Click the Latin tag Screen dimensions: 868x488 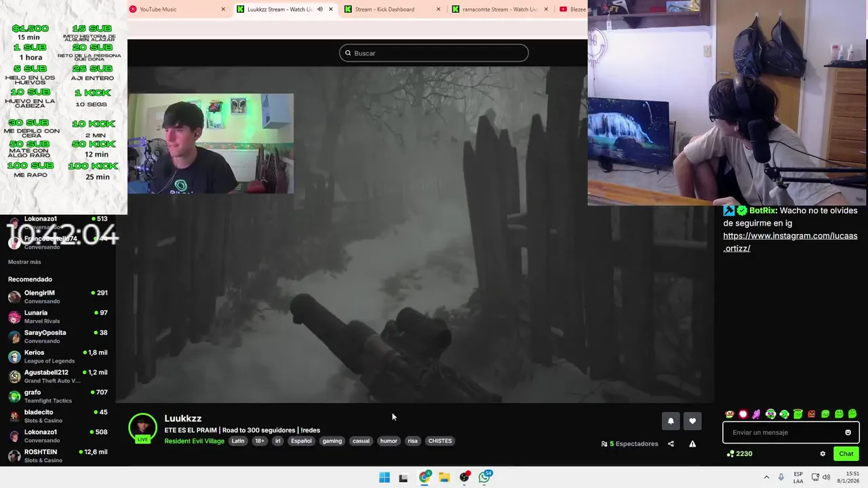click(238, 441)
